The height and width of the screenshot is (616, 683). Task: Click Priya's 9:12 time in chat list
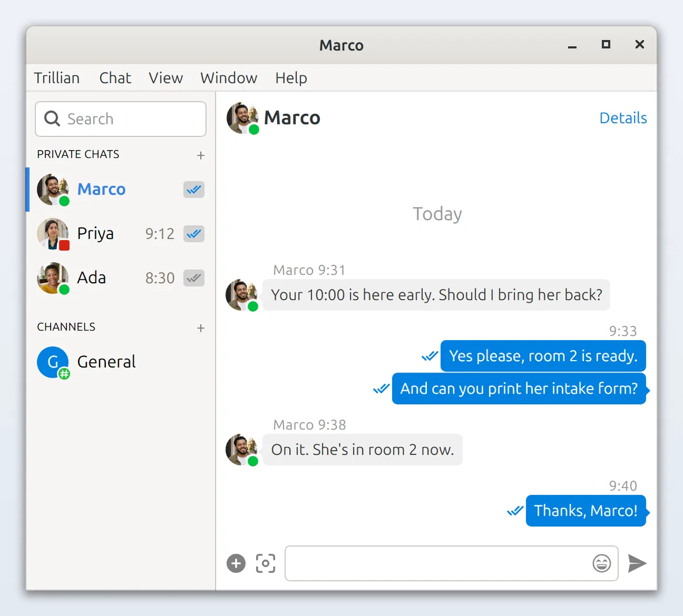point(159,234)
